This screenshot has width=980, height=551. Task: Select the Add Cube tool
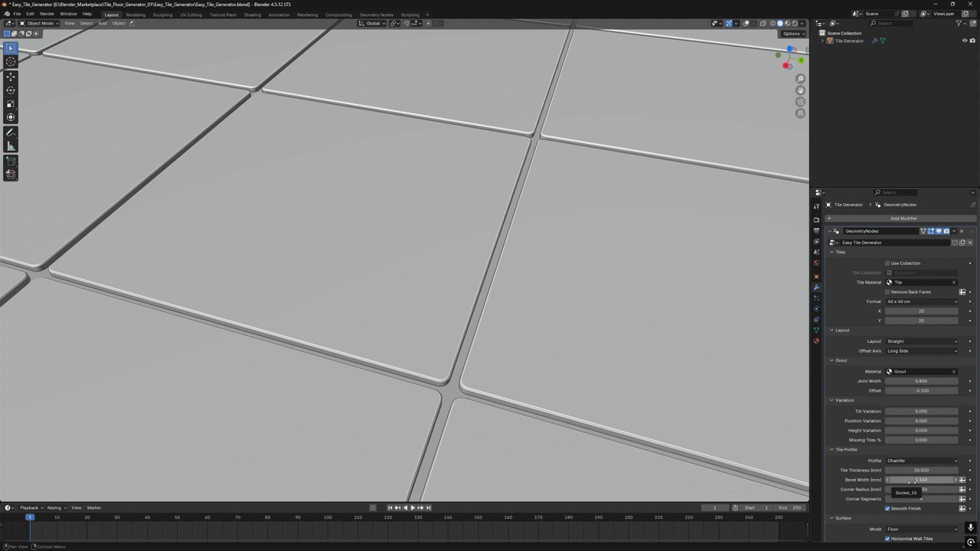coord(11,161)
